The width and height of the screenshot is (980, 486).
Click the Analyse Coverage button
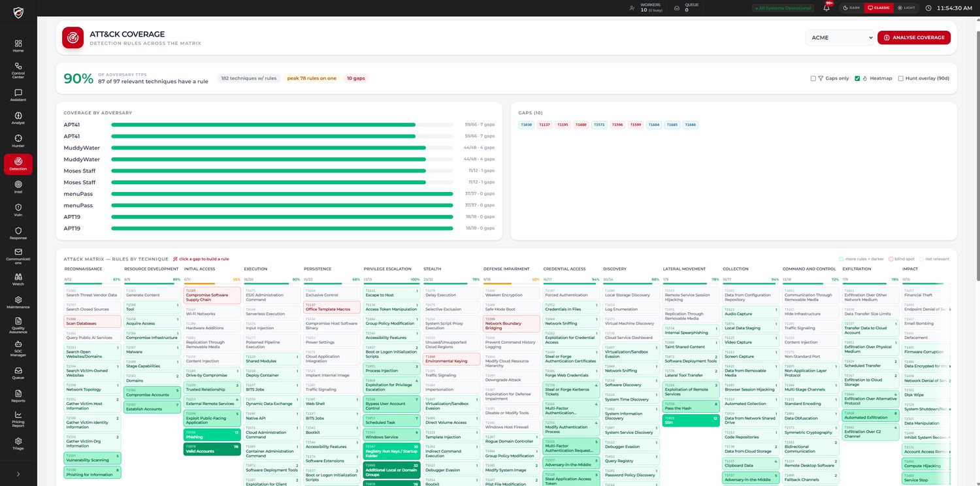pos(914,37)
